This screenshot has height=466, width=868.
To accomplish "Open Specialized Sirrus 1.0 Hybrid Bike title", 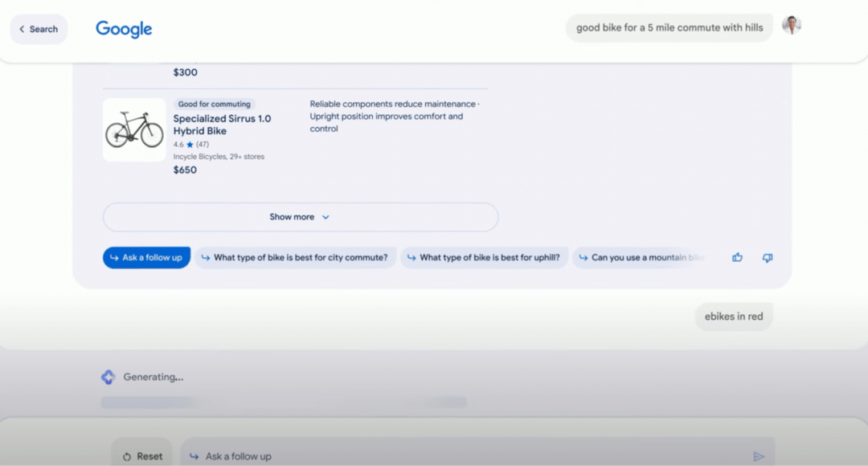I will [x=222, y=125].
